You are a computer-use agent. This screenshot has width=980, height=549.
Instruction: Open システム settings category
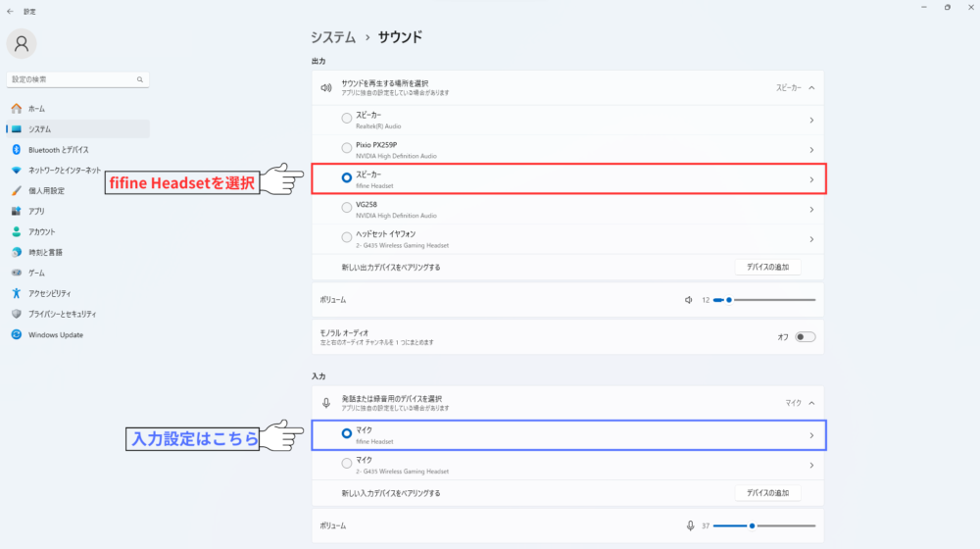(x=77, y=128)
